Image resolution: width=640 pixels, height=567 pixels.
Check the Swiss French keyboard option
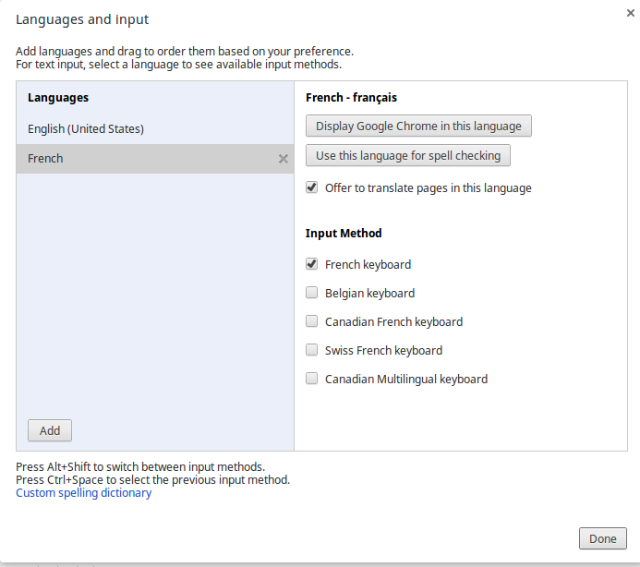click(312, 350)
